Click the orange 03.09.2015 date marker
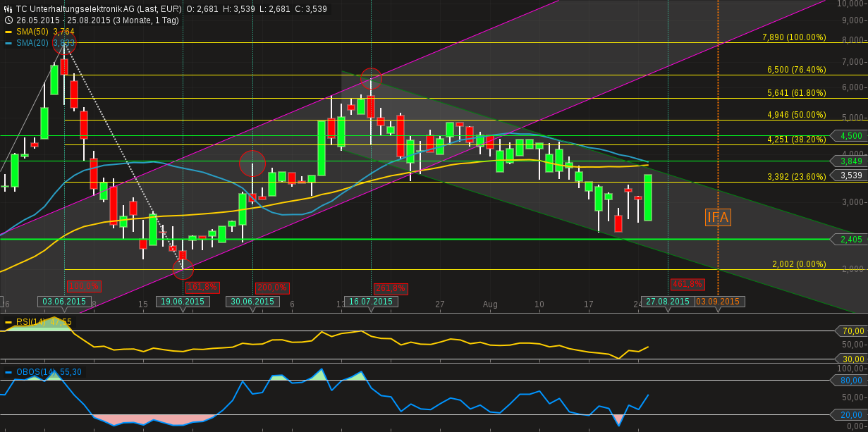Image resolution: width=868 pixels, height=432 pixels. [719, 302]
